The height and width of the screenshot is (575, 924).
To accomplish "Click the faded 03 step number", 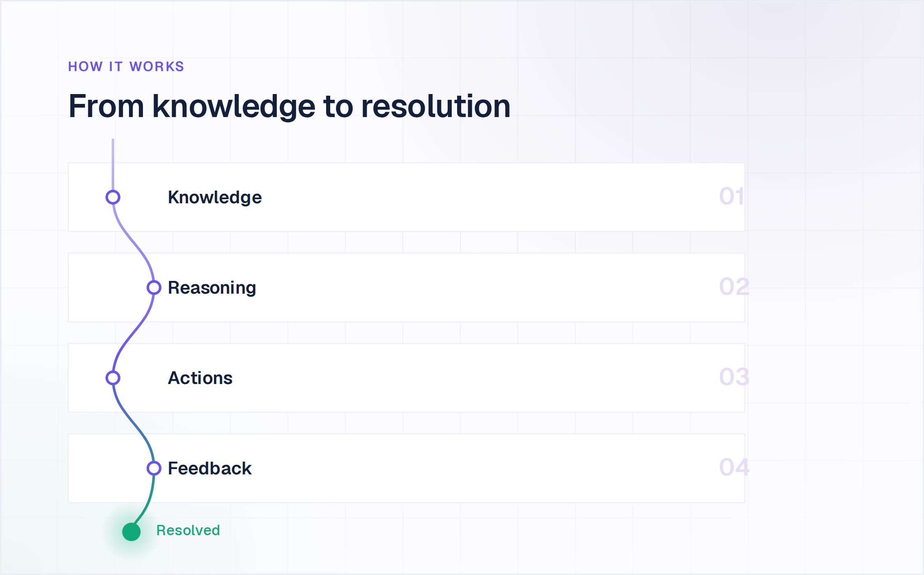I will tap(734, 377).
